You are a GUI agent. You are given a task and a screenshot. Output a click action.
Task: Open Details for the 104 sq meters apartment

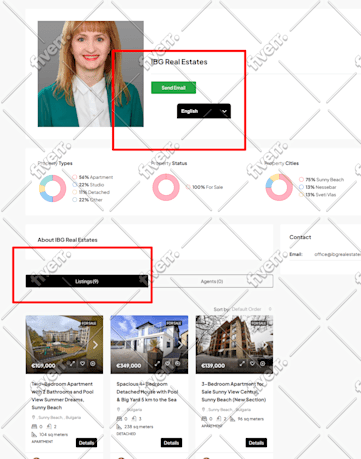pos(86,443)
